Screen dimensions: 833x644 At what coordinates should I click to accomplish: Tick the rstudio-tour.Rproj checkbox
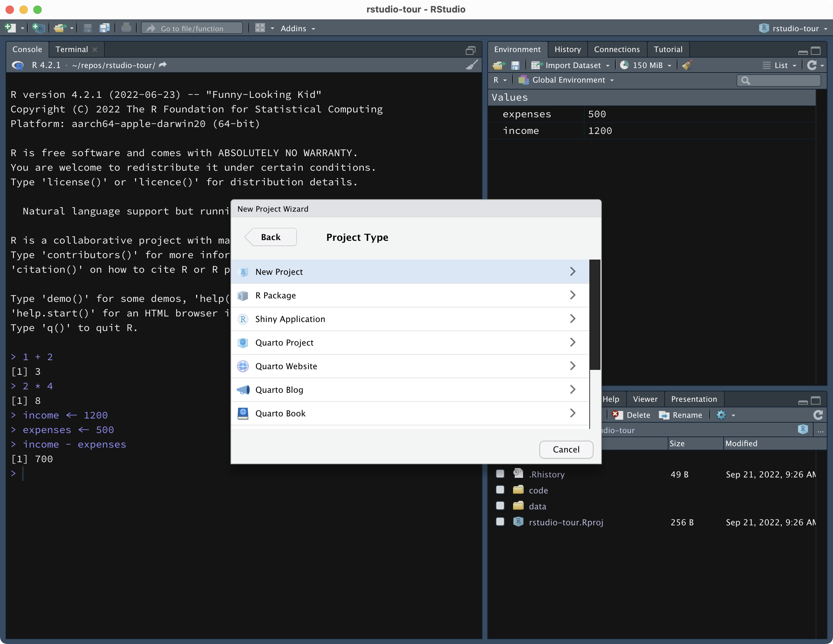click(500, 522)
